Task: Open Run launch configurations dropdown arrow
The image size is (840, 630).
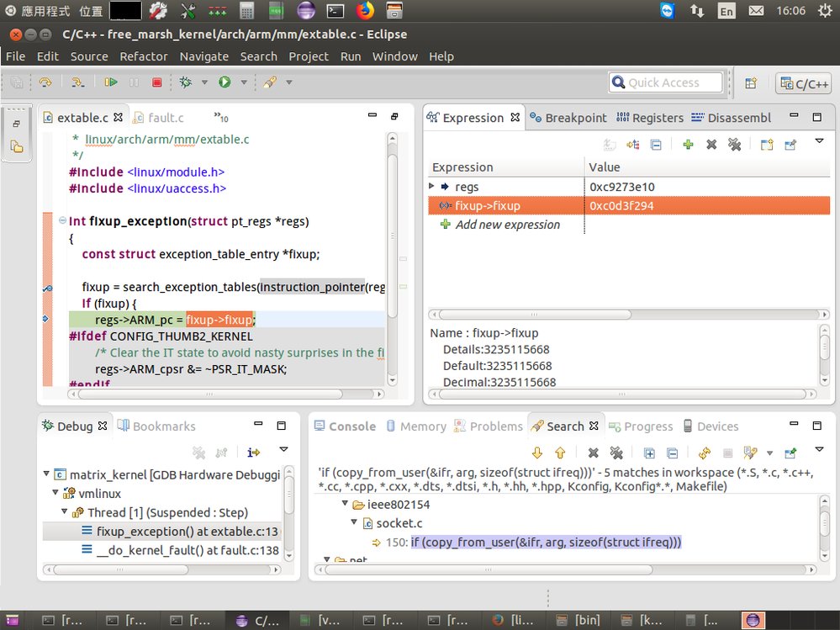Action: coord(244,82)
